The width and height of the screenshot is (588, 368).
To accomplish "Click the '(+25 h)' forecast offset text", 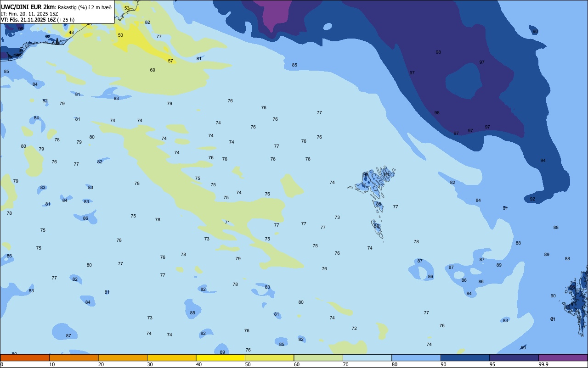I will 66,20.
